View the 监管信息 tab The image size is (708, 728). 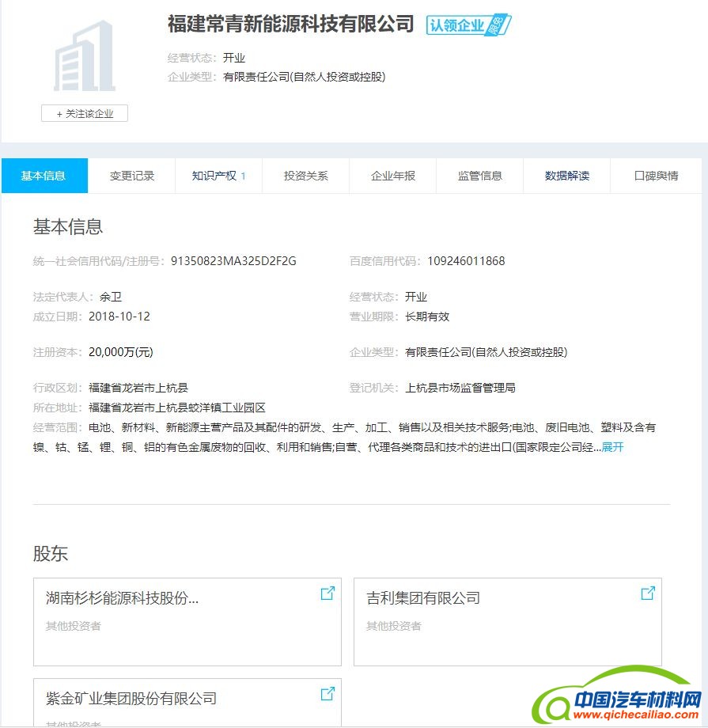pyautogui.click(x=480, y=176)
